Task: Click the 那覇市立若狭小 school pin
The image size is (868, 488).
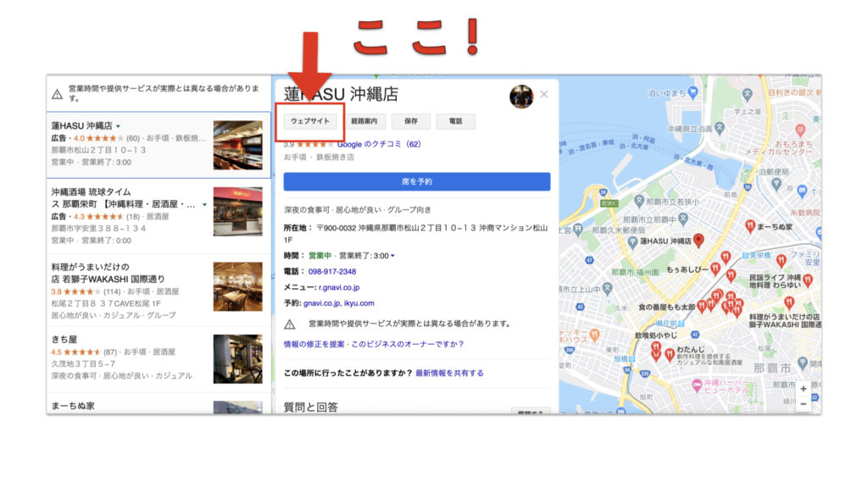Action: [639, 201]
